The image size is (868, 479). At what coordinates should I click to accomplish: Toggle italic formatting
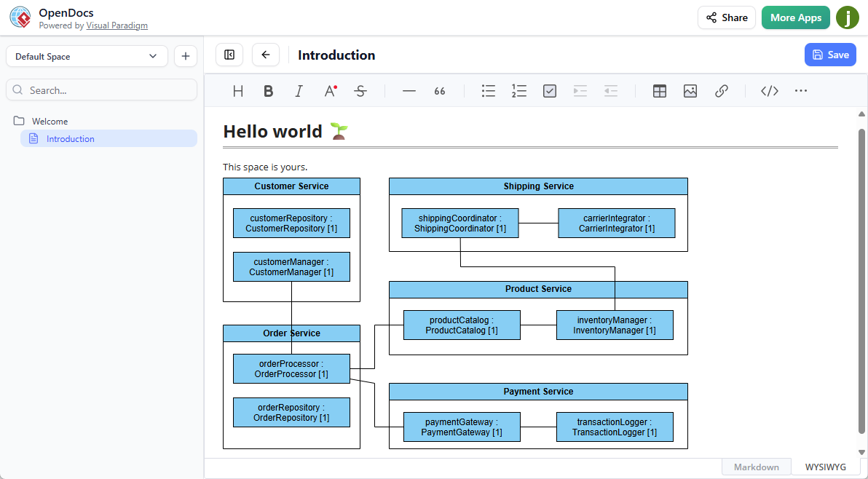pyautogui.click(x=299, y=90)
